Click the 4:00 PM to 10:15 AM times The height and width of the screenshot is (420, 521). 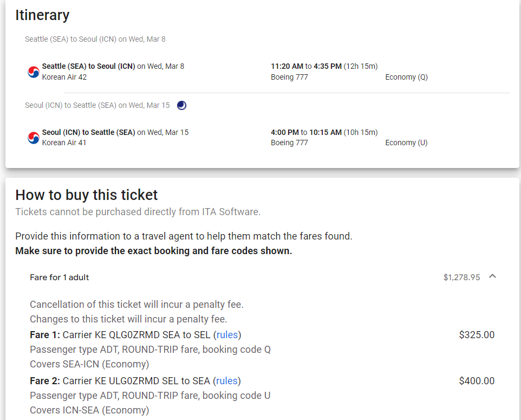[306, 132]
